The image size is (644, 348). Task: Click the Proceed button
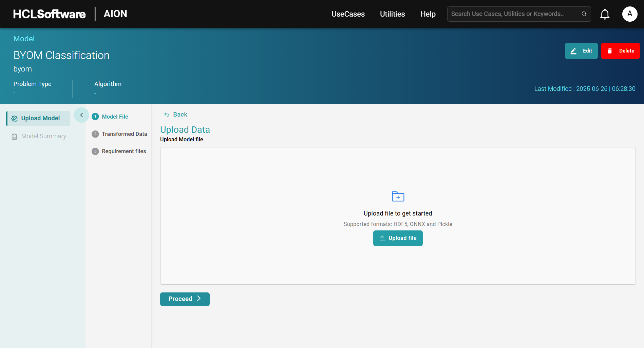point(185,299)
